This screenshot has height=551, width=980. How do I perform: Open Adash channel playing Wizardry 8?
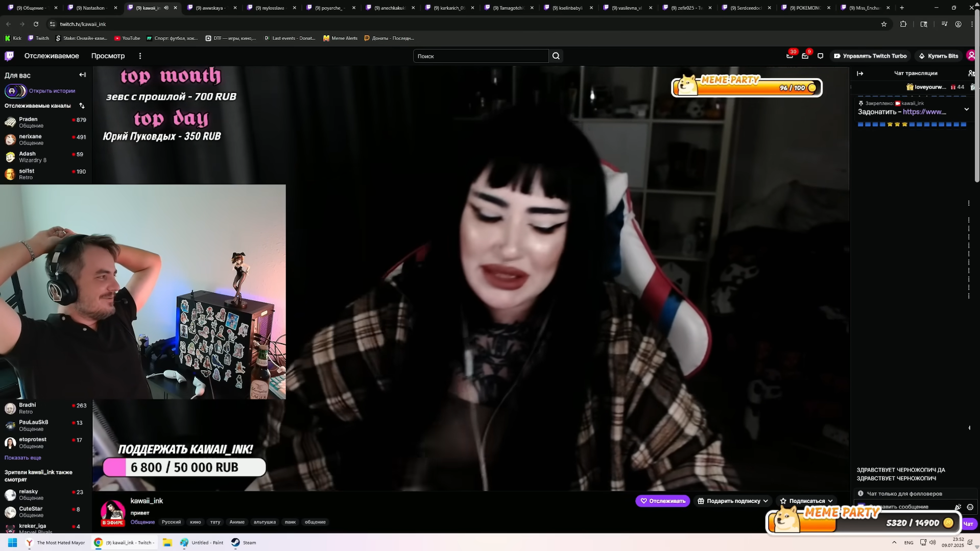pos(46,157)
